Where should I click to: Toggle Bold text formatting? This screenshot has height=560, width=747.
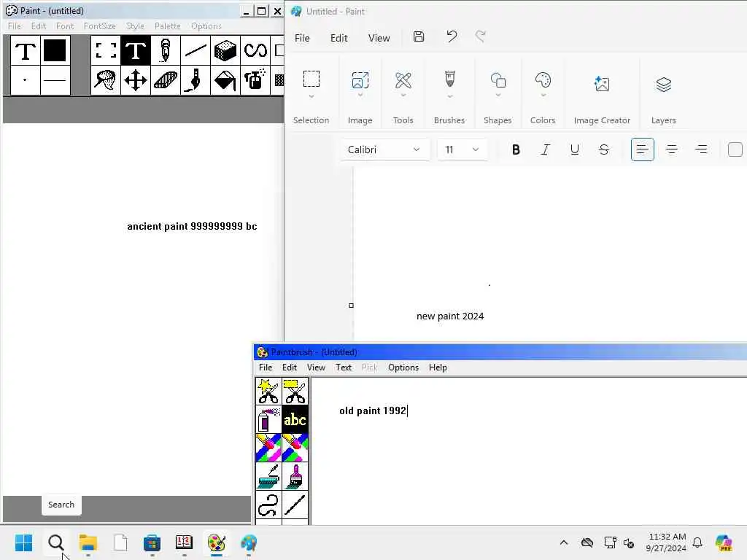[516, 149]
